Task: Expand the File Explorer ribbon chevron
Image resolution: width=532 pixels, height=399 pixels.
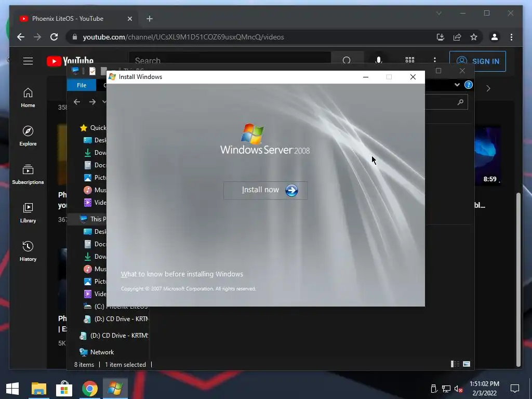Action: point(457,85)
